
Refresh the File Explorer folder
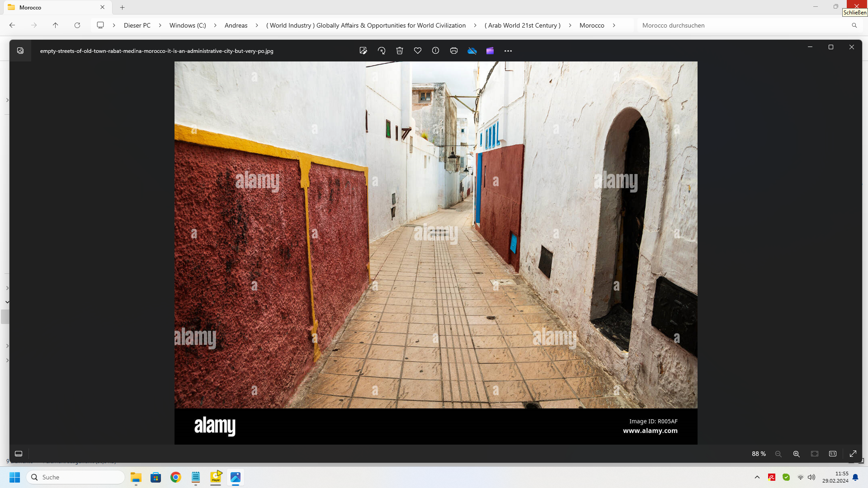pyautogui.click(x=77, y=25)
